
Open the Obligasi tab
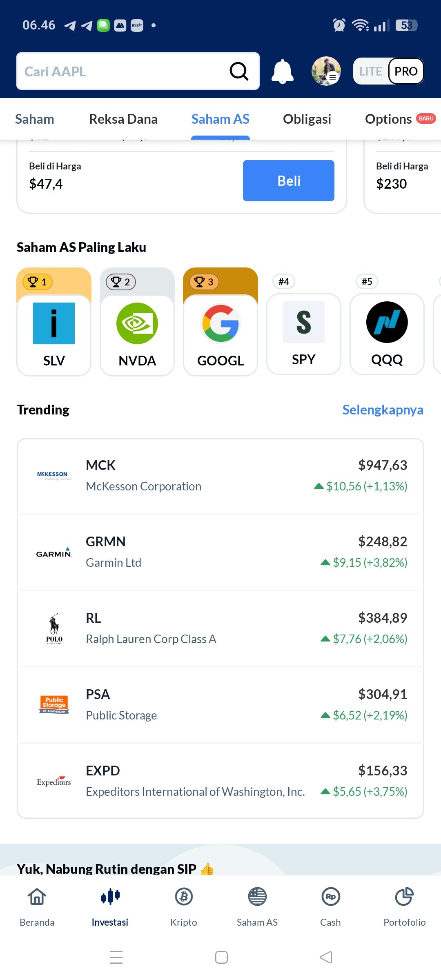pyautogui.click(x=307, y=119)
